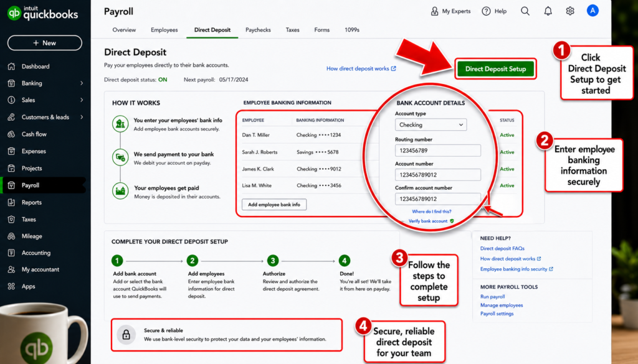
Task: Open the Taxes tab in Payroll
Action: point(293,30)
